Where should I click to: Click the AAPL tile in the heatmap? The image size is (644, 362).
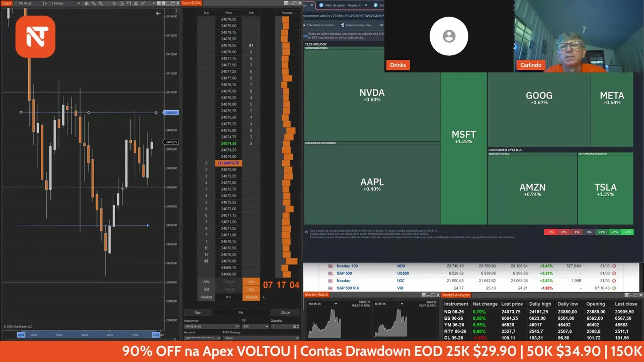372,185
